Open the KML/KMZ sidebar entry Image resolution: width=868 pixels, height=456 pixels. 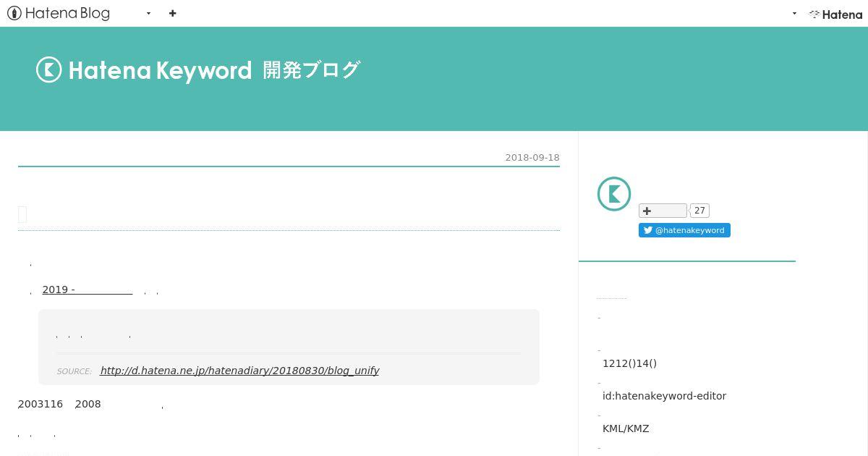click(626, 428)
